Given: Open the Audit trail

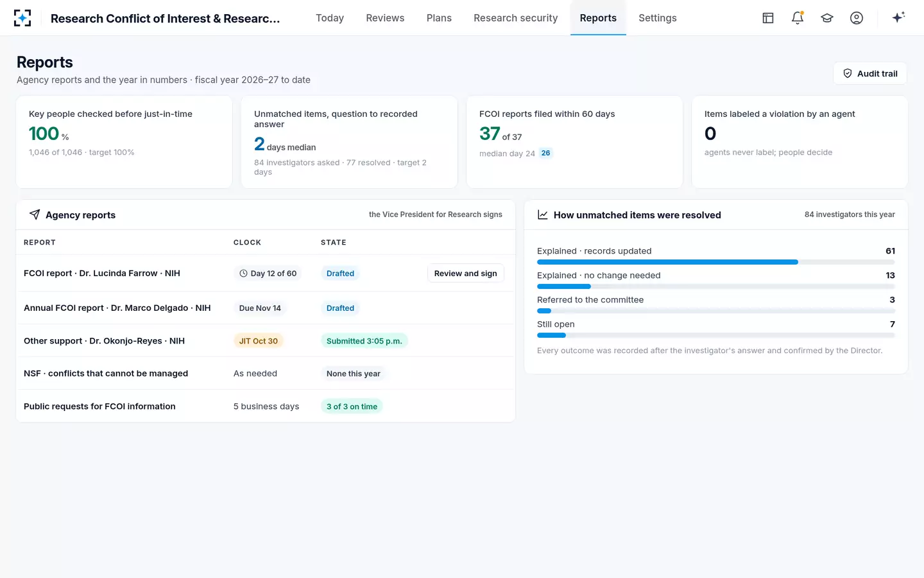Looking at the screenshot, I should pyautogui.click(x=869, y=73).
